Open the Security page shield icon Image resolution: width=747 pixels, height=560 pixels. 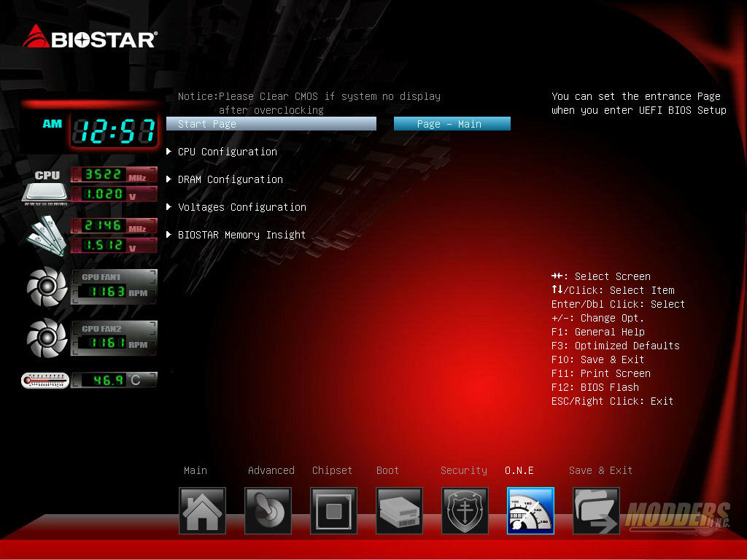[465, 510]
